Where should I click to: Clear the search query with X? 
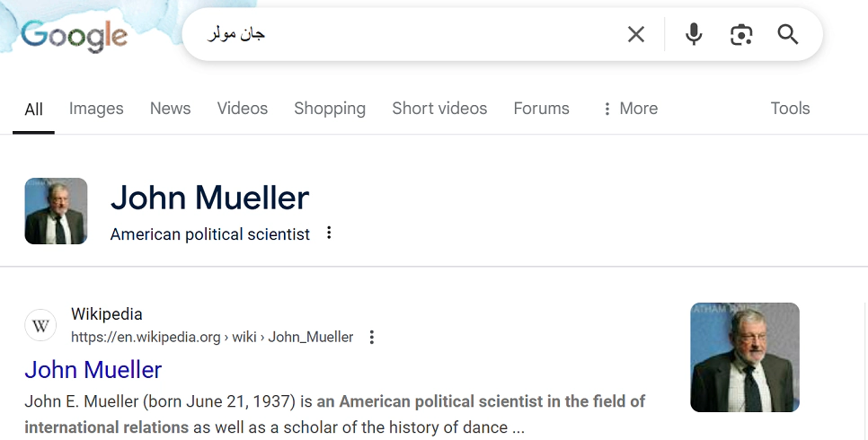[x=636, y=35]
